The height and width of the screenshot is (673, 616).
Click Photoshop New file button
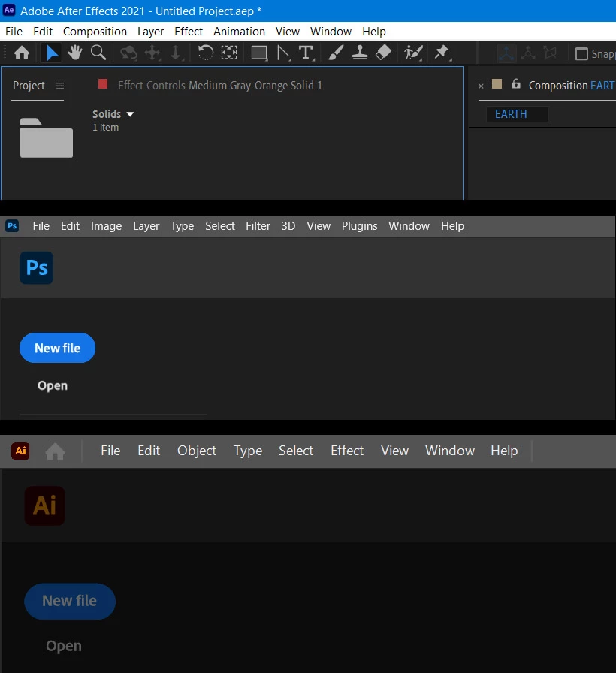(58, 348)
